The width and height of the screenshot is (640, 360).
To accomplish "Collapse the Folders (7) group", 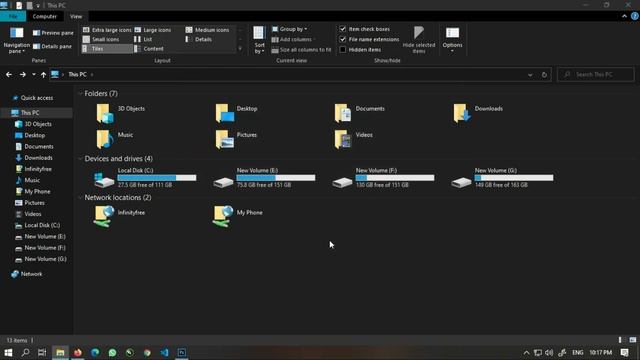I will click(80, 93).
